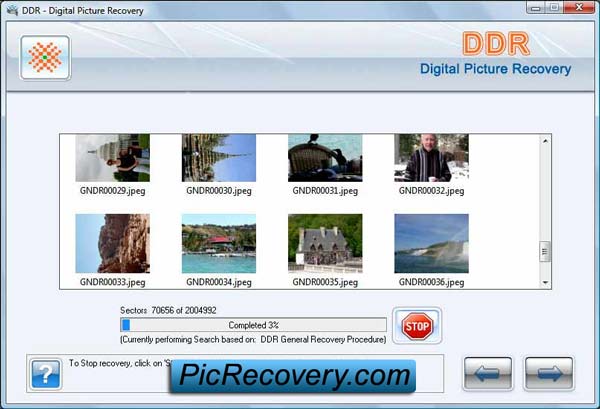Click the DDR orange logo icon
Image resolution: width=600 pixels, height=409 pixels.
[x=45, y=58]
